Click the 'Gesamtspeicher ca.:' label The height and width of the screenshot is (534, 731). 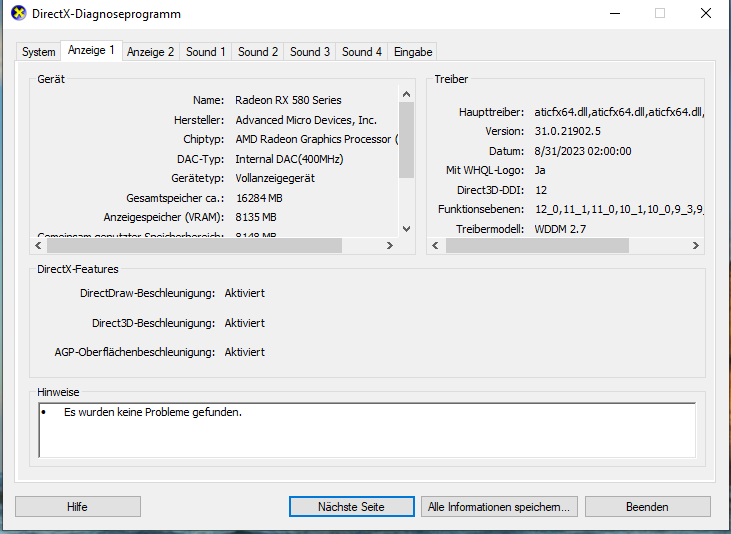175,198
